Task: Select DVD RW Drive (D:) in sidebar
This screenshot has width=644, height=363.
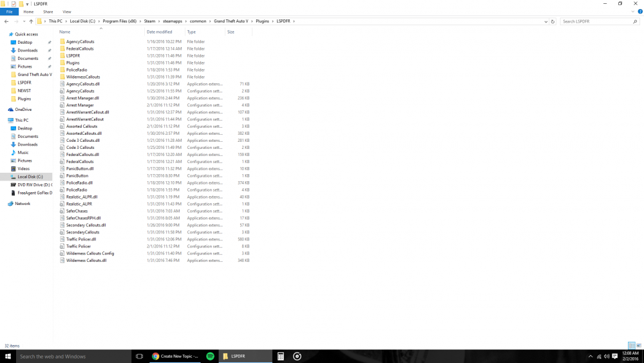Action: [x=31, y=185]
